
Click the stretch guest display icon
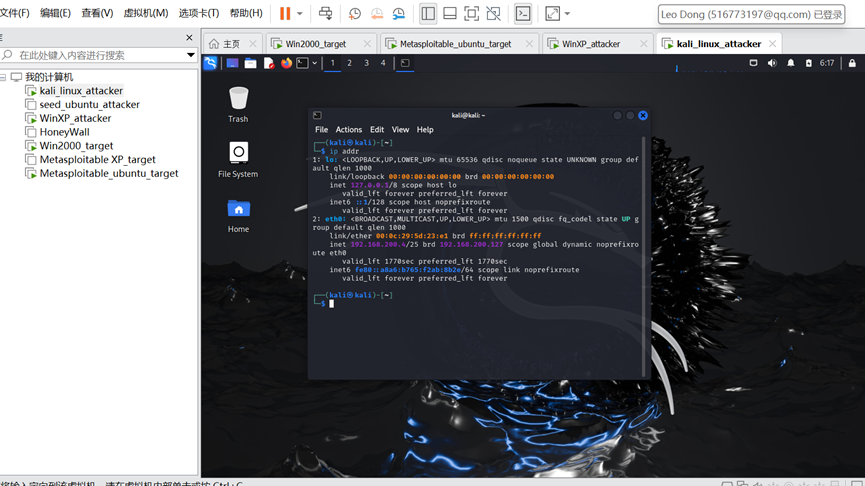tap(552, 13)
